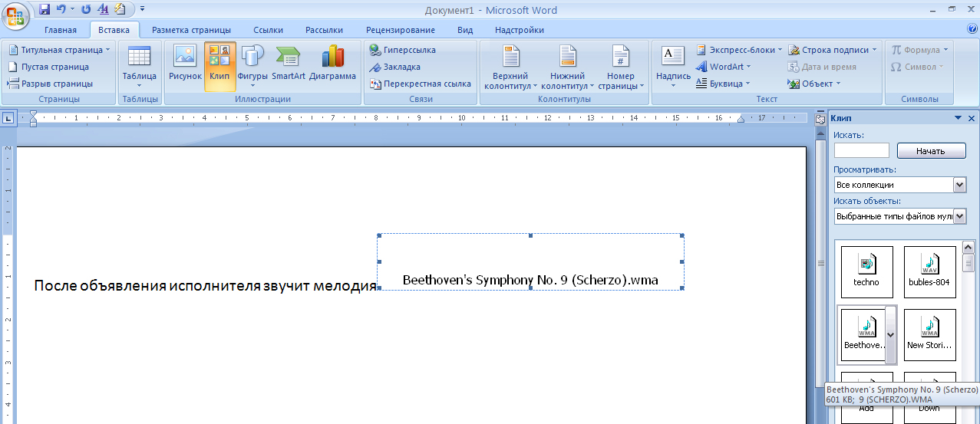Undo last action in quick access toolbar
Screen dimensions: 980x424
[x=61, y=9]
